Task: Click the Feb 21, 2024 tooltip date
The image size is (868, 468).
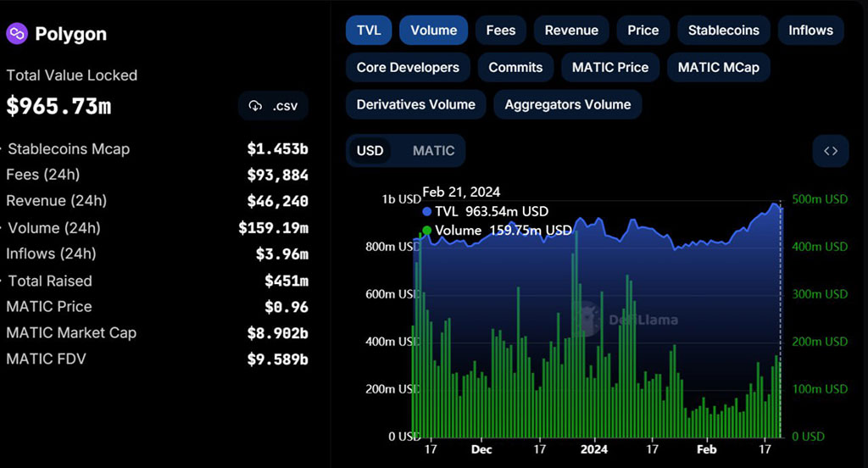Action: coord(461,192)
